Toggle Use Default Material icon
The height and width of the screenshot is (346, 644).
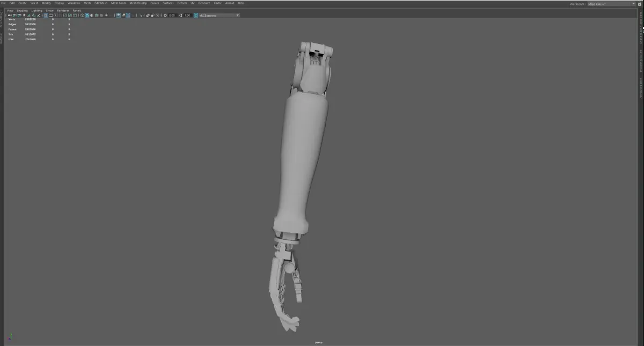92,15
